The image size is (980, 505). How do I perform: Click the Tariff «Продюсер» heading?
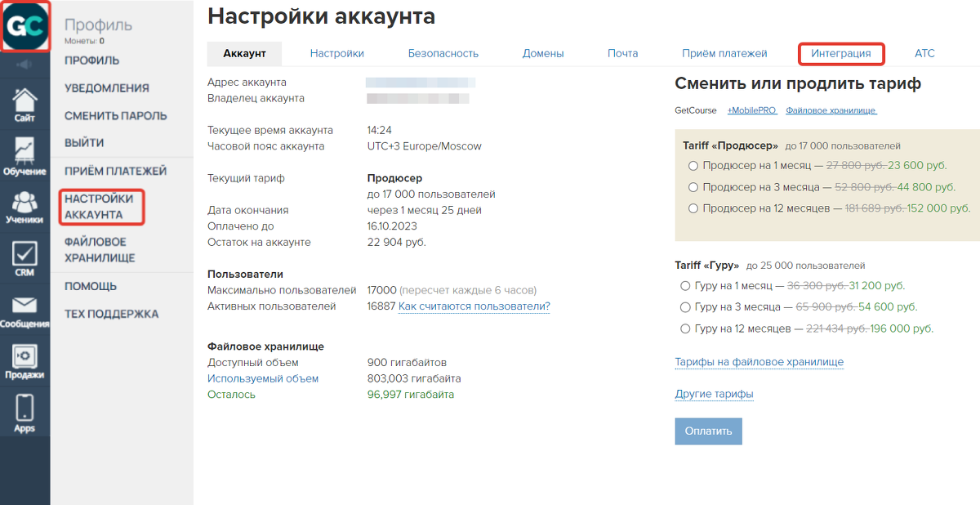pyautogui.click(x=731, y=145)
